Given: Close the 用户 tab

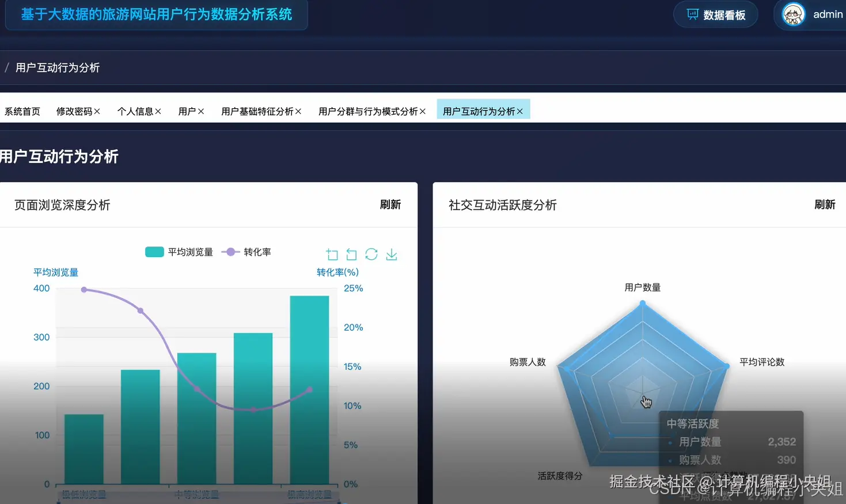Looking at the screenshot, I should click(x=200, y=111).
